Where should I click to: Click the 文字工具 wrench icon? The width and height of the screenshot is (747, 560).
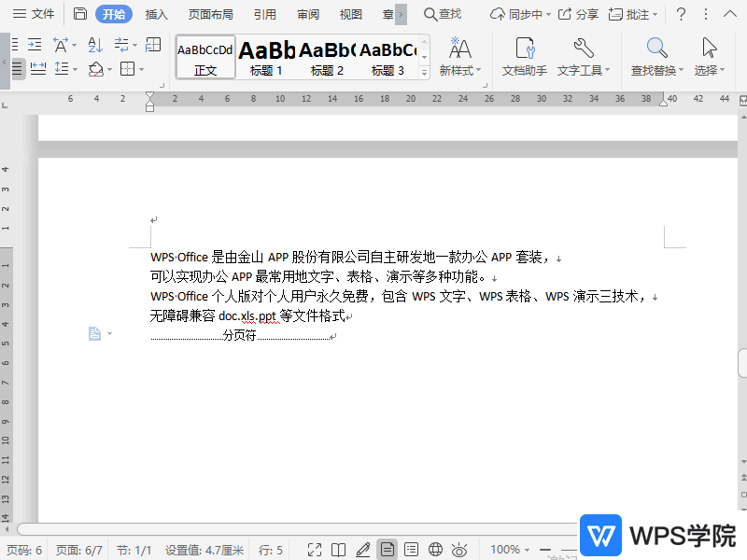[x=583, y=57]
